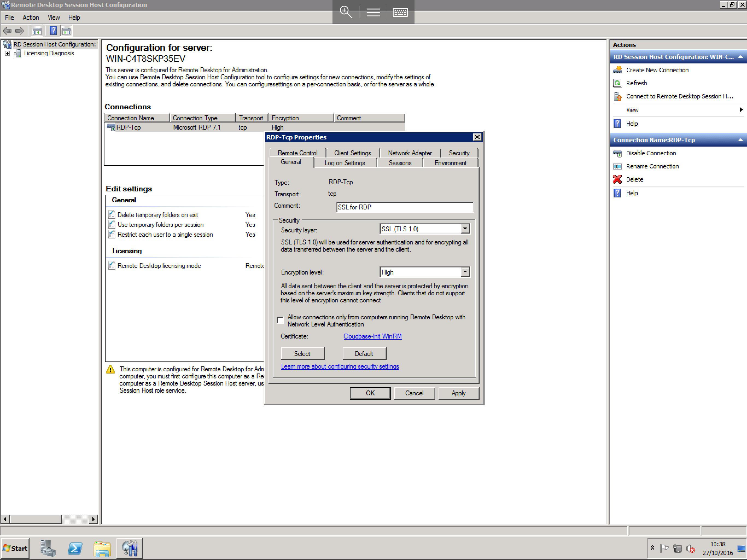Image resolution: width=747 pixels, height=560 pixels.
Task: Click the Remote Control tab
Action: [x=297, y=152]
